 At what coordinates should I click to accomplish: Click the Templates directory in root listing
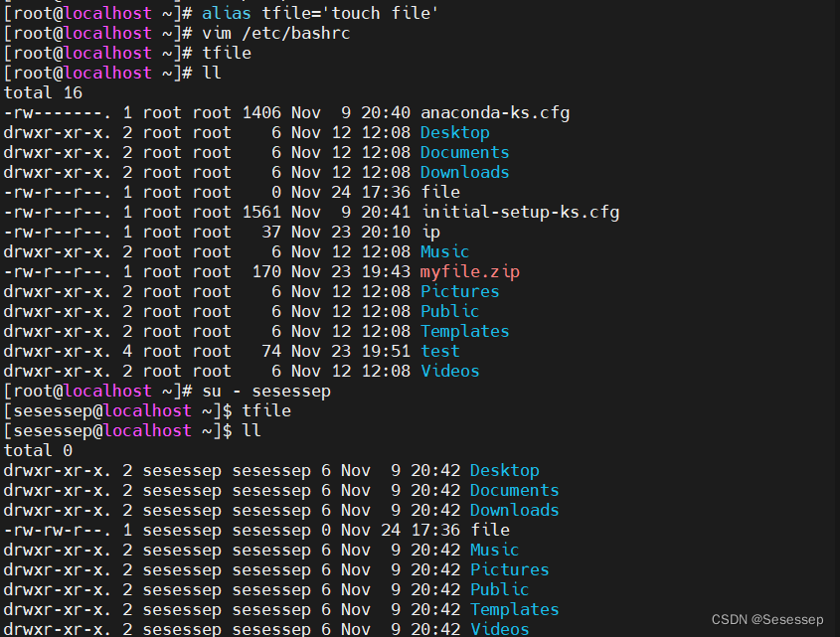click(x=464, y=331)
